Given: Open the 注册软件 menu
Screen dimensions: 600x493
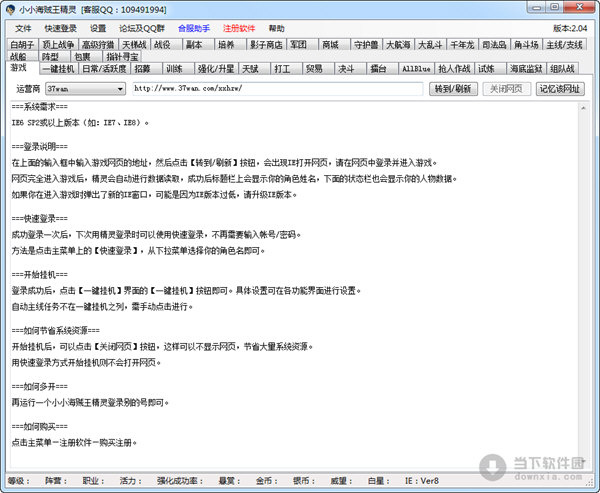Looking at the screenshot, I should tap(239, 29).
